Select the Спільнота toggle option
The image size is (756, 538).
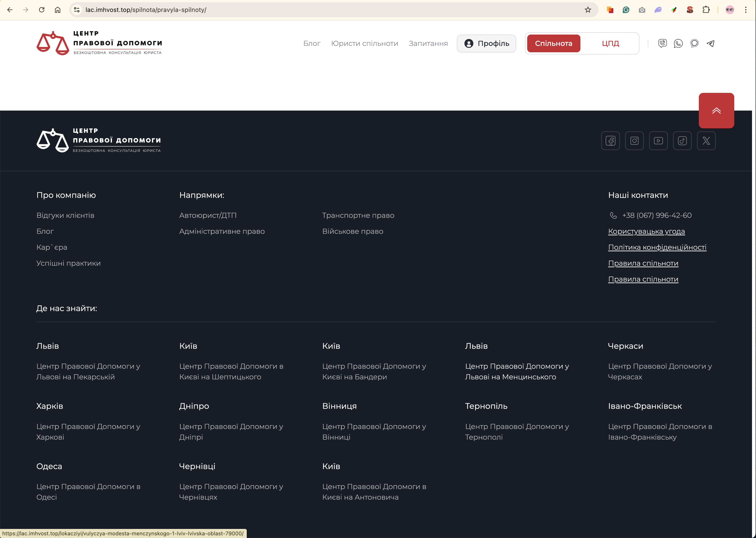click(553, 43)
